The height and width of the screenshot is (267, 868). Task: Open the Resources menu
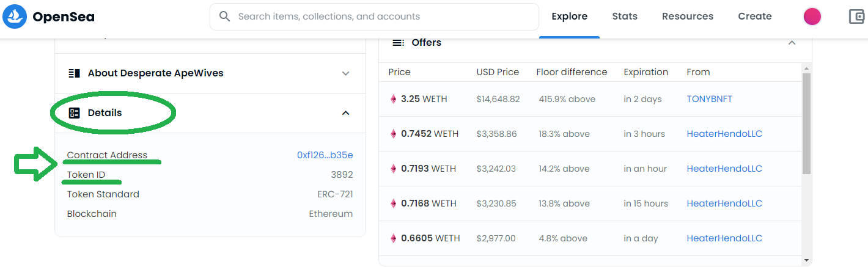coord(688,16)
